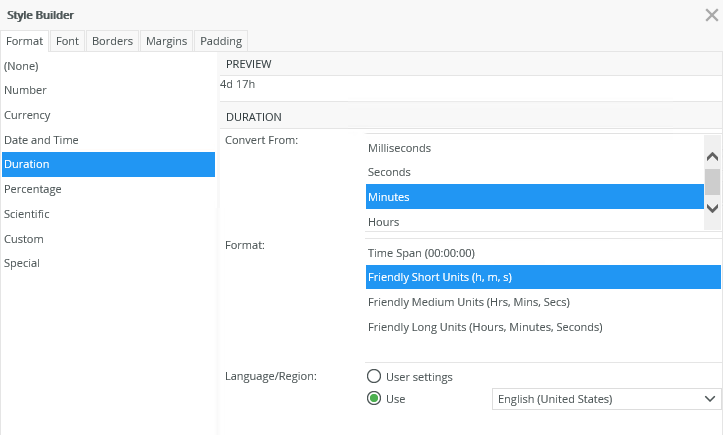
Task: Select Date and Time format category
Action: [41, 140]
